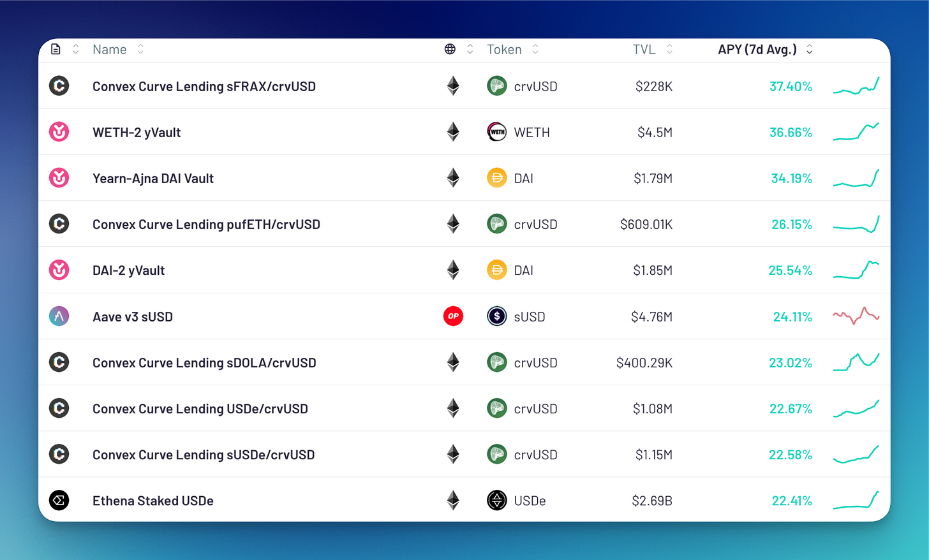Click the TVL column header label

(644, 50)
